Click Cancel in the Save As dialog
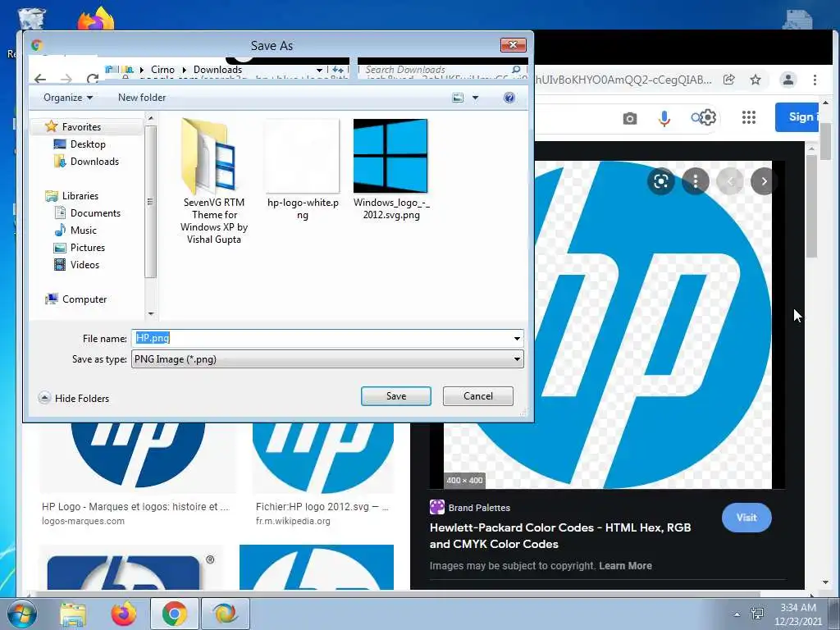 tap(478, 396)
